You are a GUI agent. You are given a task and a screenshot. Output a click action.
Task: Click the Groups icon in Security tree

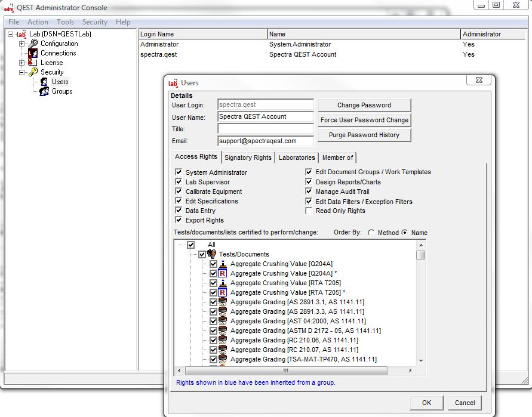(44, 91)
